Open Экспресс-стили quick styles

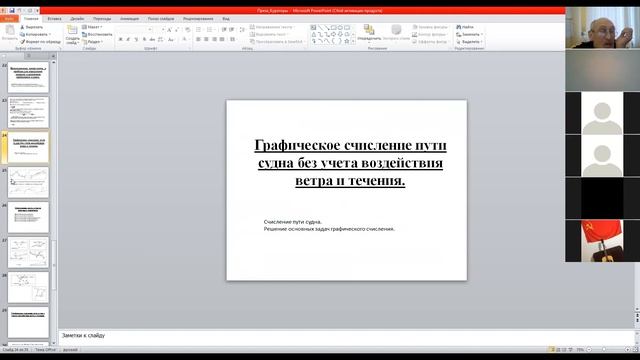tap(396, 33)
